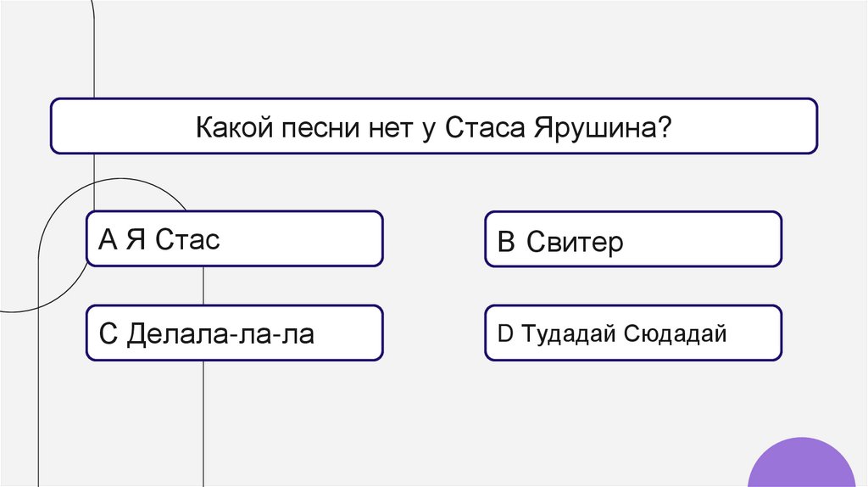Click the word "песни" in the question
Image resolution: width=868 pixels, height=487 pixels.
[x=314, y=127]
